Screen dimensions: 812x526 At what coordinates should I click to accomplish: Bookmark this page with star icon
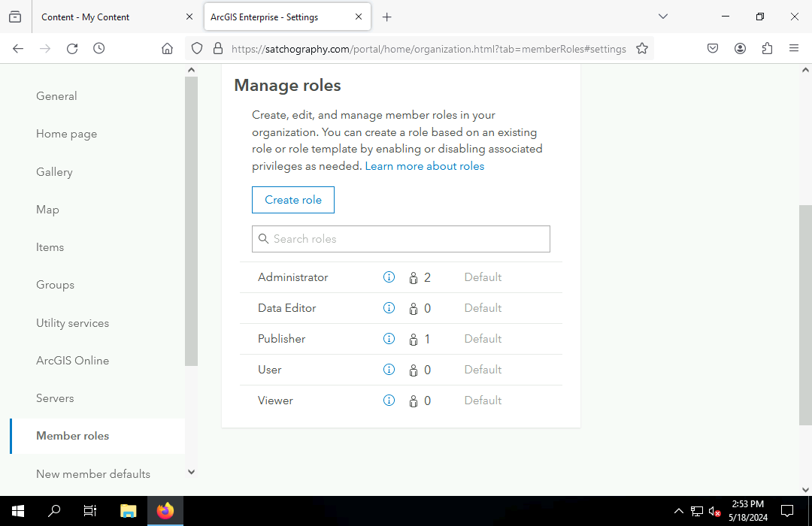[x=642, y=48]
